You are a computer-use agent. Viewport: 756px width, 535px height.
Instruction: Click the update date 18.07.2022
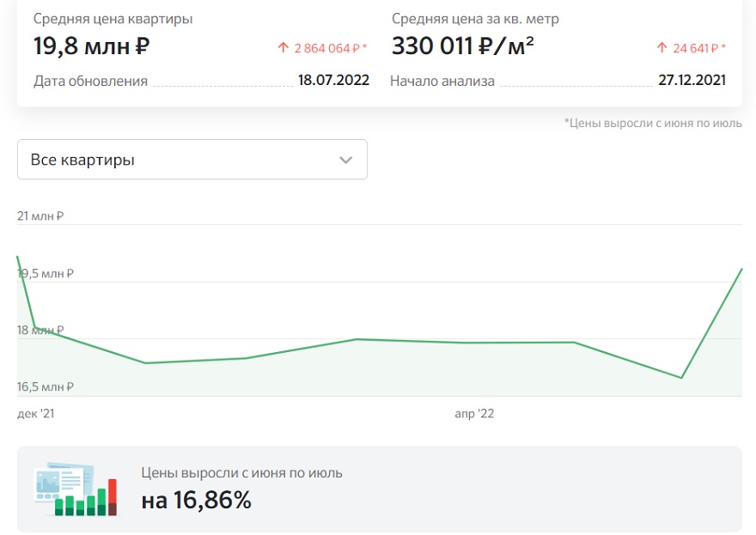pos(333,80)
